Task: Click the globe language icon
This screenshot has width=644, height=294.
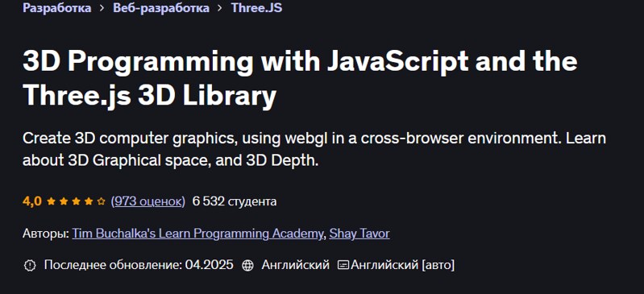Action: pyautogui.click(x=247, y=265)
